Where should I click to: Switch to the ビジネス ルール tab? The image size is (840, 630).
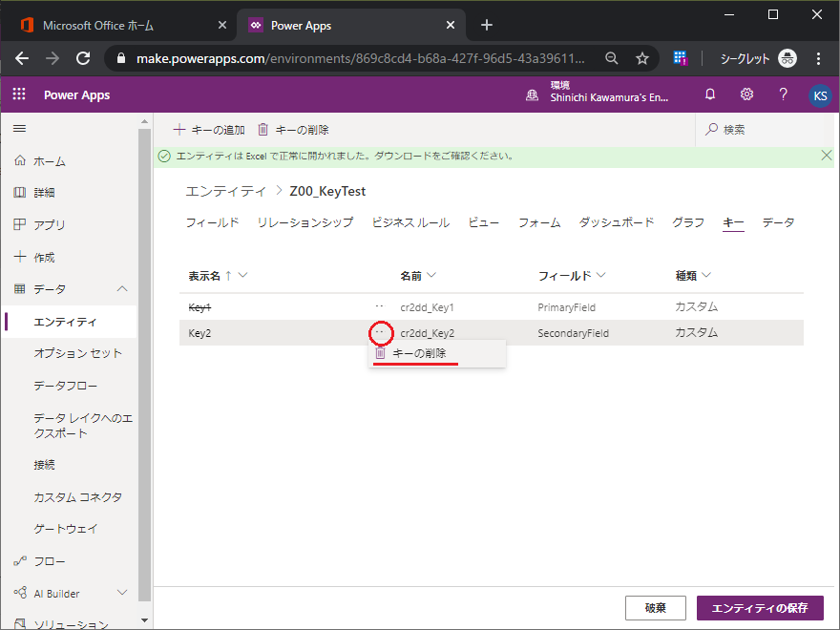(x=410, y=222)
